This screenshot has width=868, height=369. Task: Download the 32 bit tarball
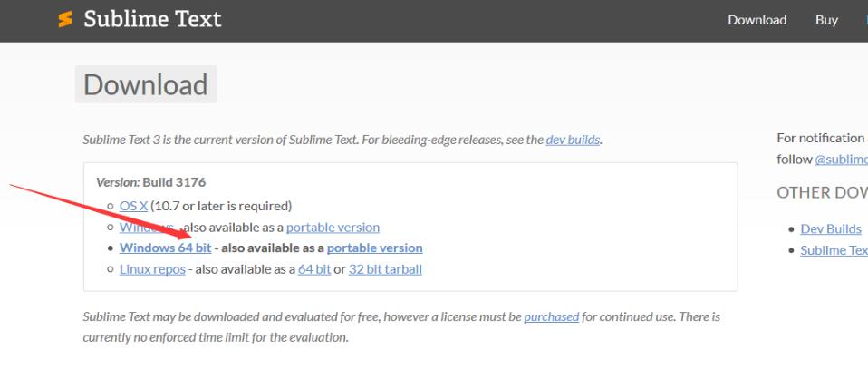(x=385, y=269)
